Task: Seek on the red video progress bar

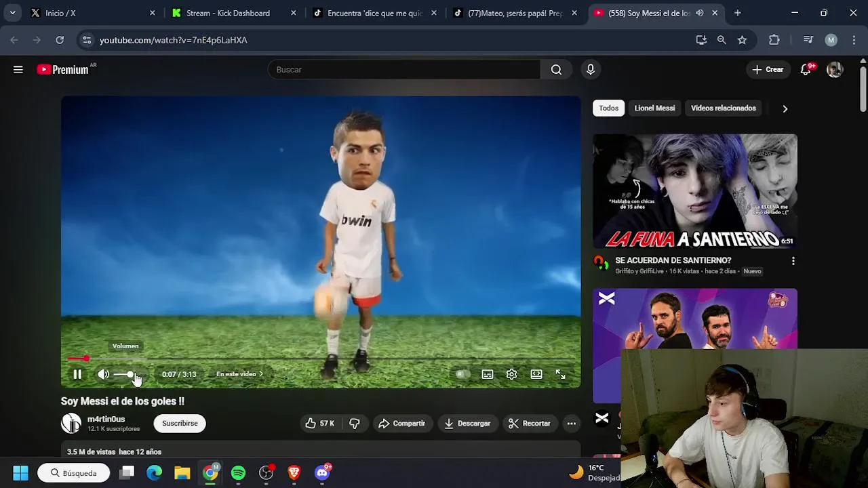Action: (321, 359)
